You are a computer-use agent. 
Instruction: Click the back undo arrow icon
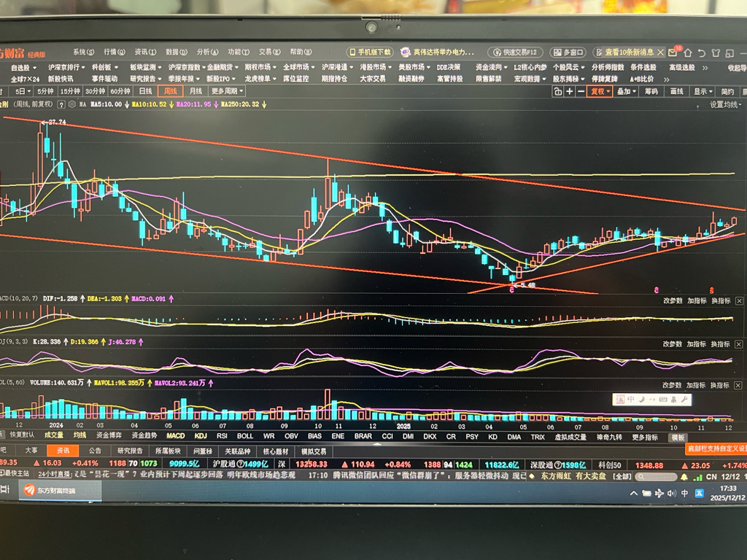[702, 52]
